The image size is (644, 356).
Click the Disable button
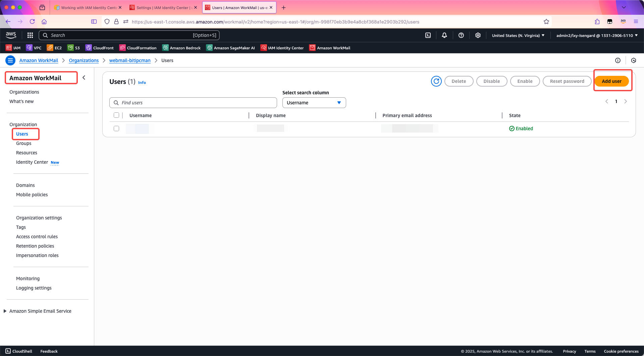click(491, 81)
